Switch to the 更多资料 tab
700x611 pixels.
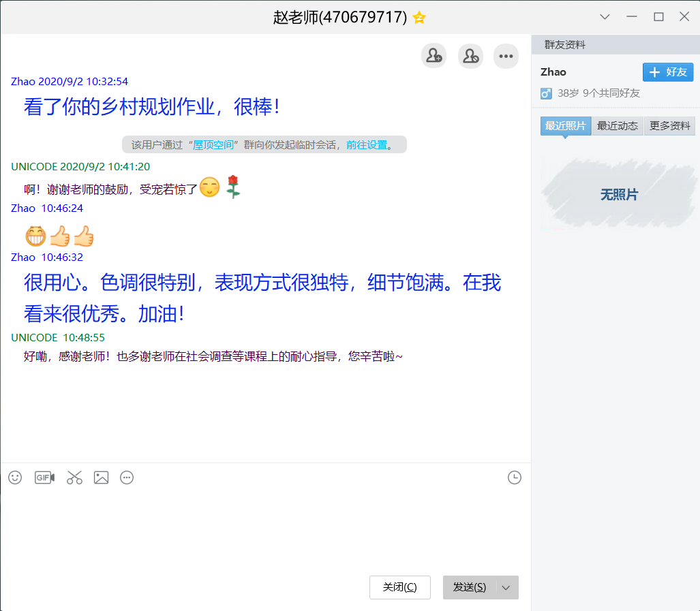tap(669, 126)
